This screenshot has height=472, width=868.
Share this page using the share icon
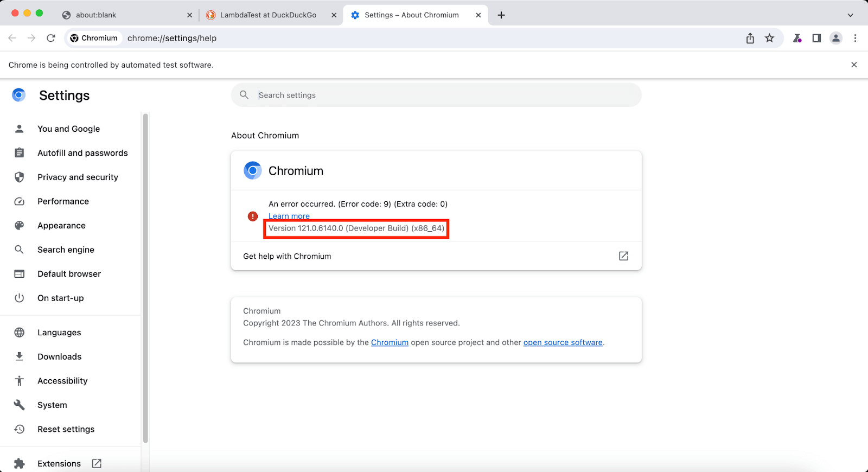750,38
